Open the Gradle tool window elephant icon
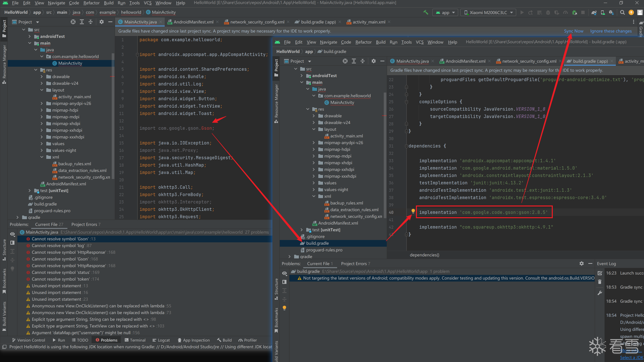The width and height of the screenshot is (644, 362). tap(641, 22)
